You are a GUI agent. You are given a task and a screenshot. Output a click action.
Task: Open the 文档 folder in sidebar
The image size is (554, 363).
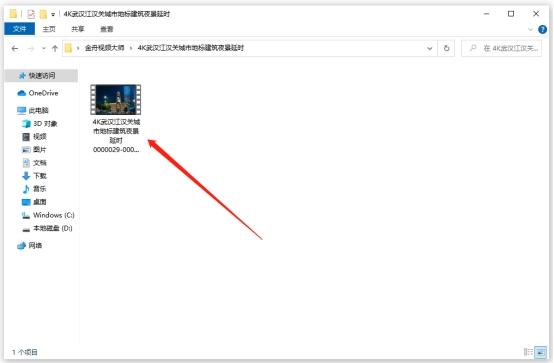[x=34, y=163]
